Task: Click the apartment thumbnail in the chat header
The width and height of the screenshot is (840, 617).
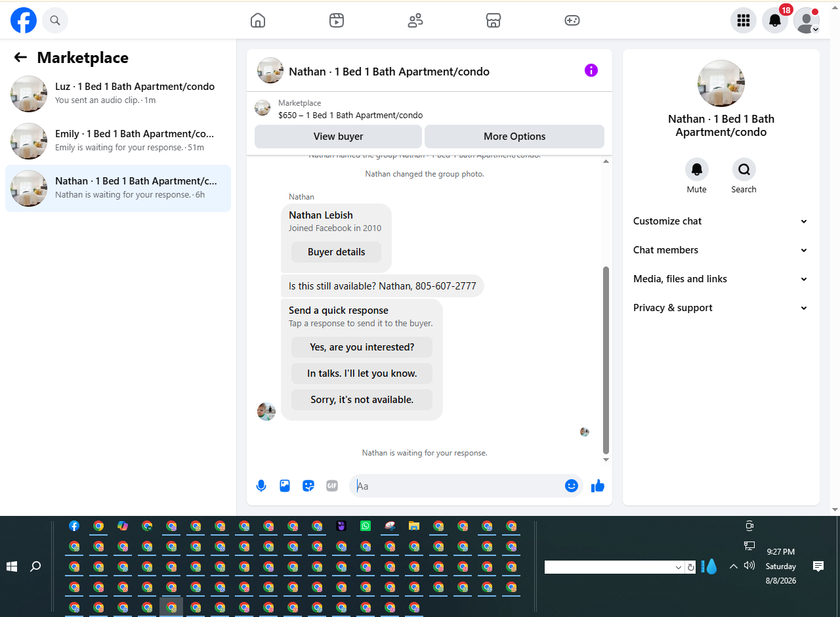Action: [x=270, y=70]
